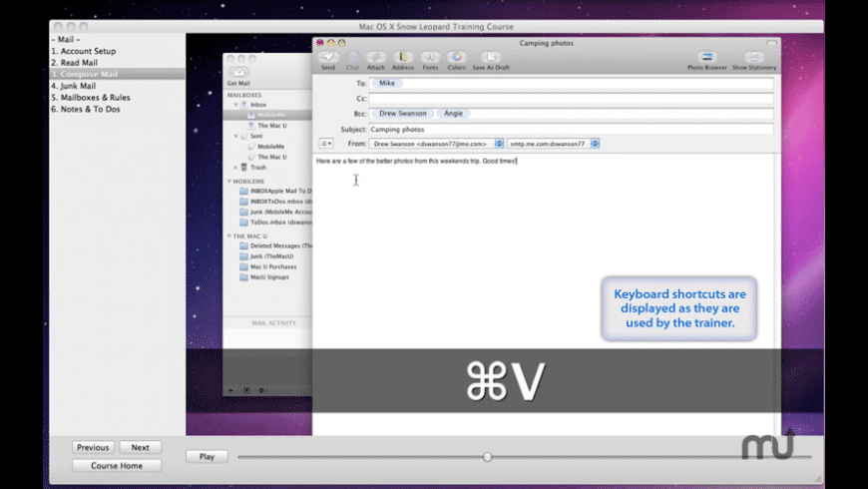
Task: Open lesson 2. Read Mail
Action: (74, 63)
